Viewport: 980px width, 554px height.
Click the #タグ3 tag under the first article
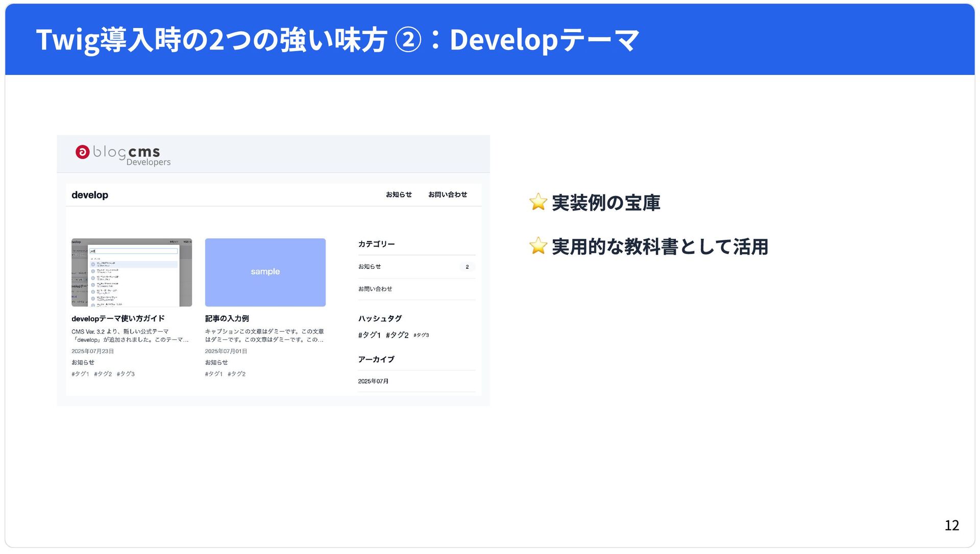coord(126,374)
